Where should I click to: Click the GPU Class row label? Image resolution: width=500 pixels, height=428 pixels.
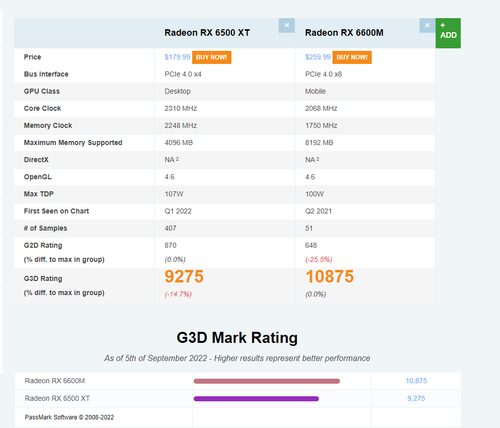point(42,91)
